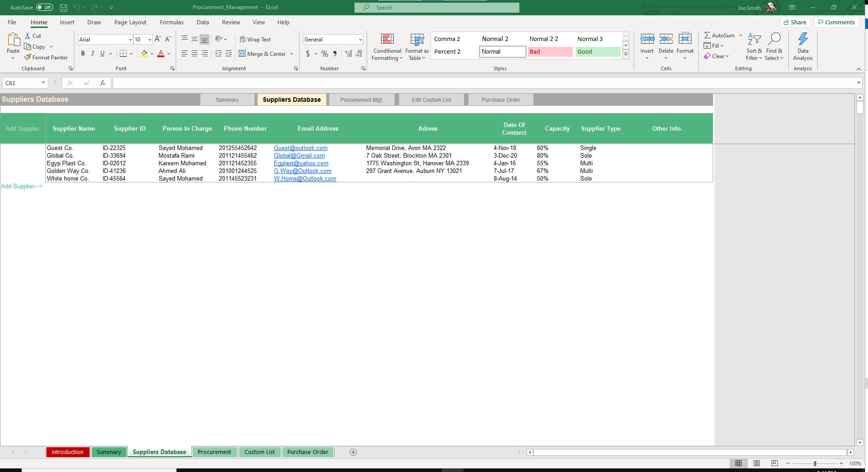Click into the formula bar
Image resolution: width=868 pixels, height=472 pixels.
click(x=484, y=83)
